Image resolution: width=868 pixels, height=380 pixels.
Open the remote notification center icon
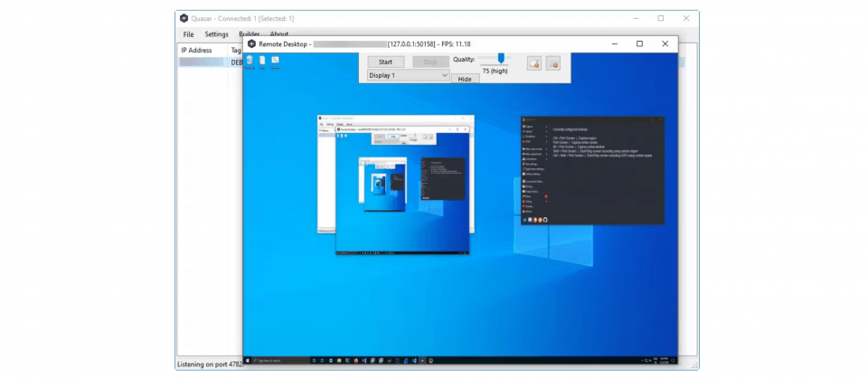673,361
